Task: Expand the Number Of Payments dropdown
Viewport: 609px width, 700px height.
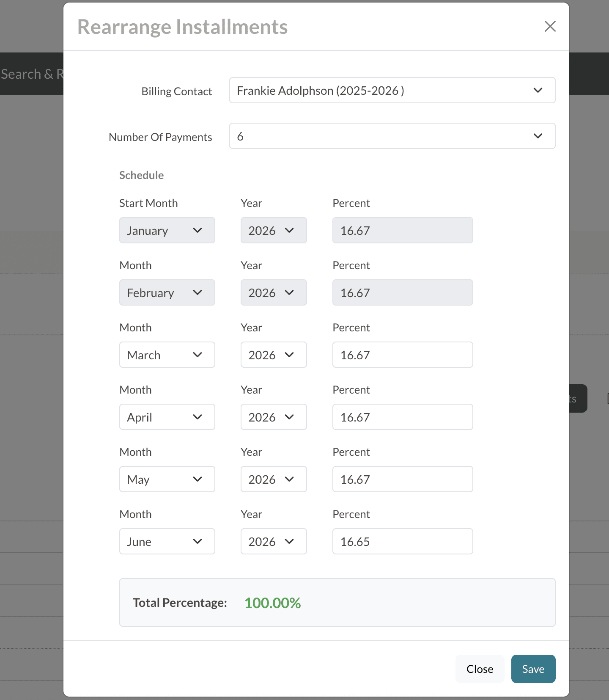Action: 392,136
